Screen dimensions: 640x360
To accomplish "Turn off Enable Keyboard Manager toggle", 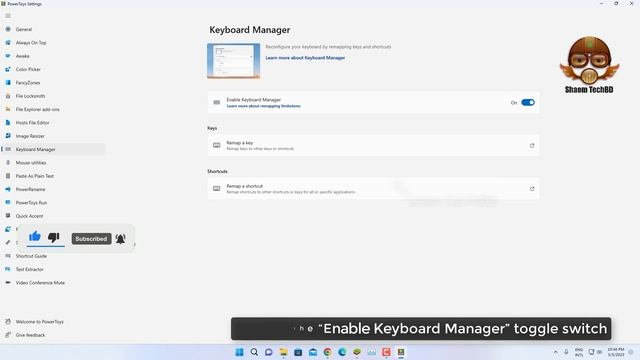I will (x=528, y=102).
